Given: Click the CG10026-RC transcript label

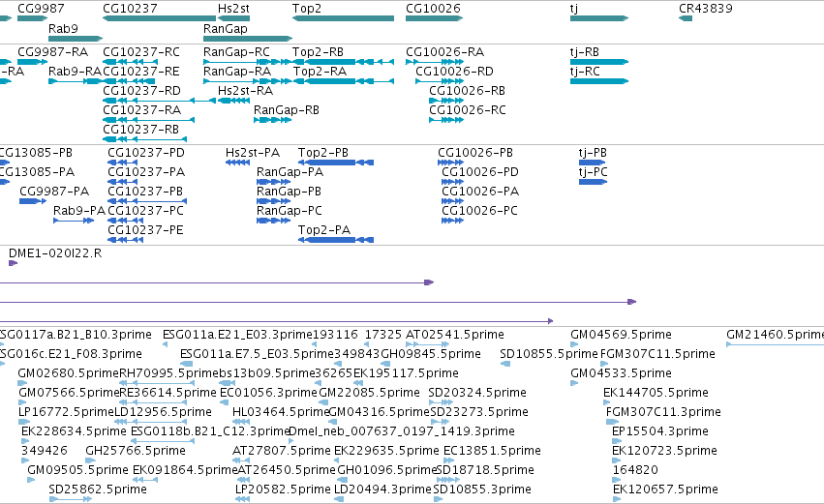Looking at the screenshot, I should [x=468, y=110].
